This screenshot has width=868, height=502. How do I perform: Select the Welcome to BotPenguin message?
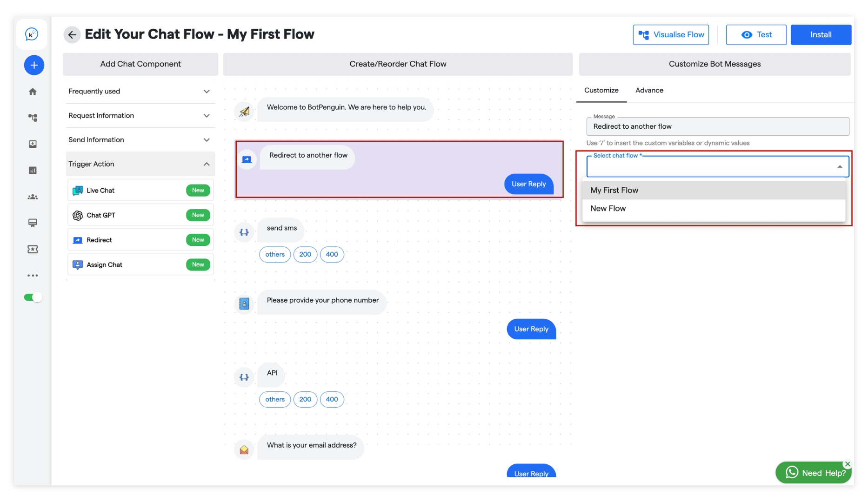click(346, 109)
